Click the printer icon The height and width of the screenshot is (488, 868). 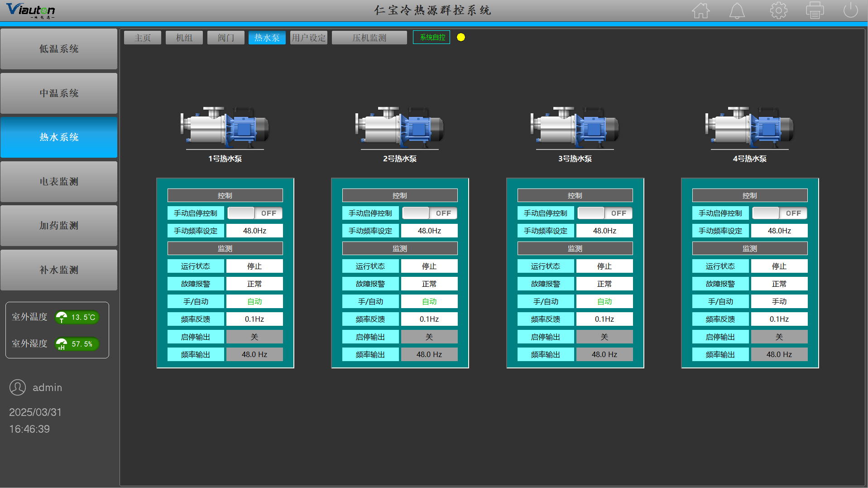pyautogui.click(x=815, y=10)
